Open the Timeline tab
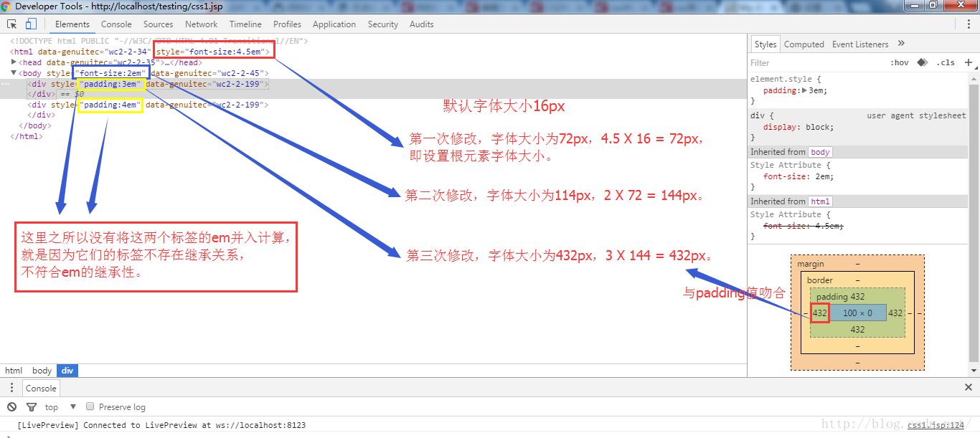This screenshot has height=438, width=980. point(245,24)
